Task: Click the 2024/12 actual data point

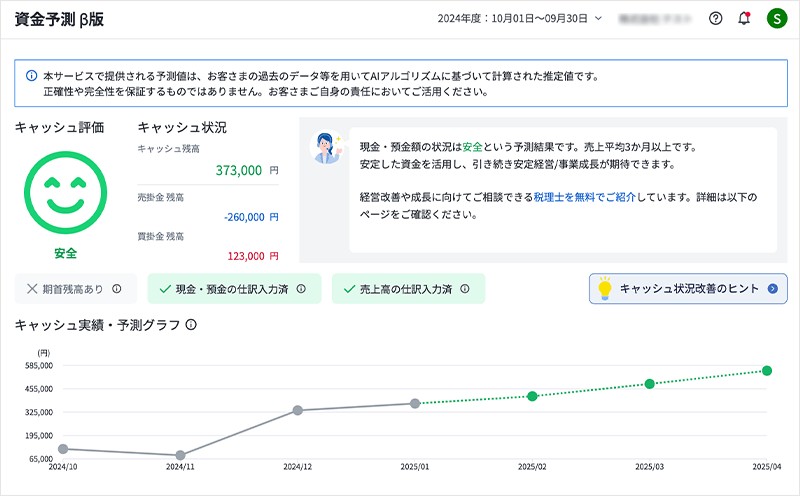Action: pos(297,410)
